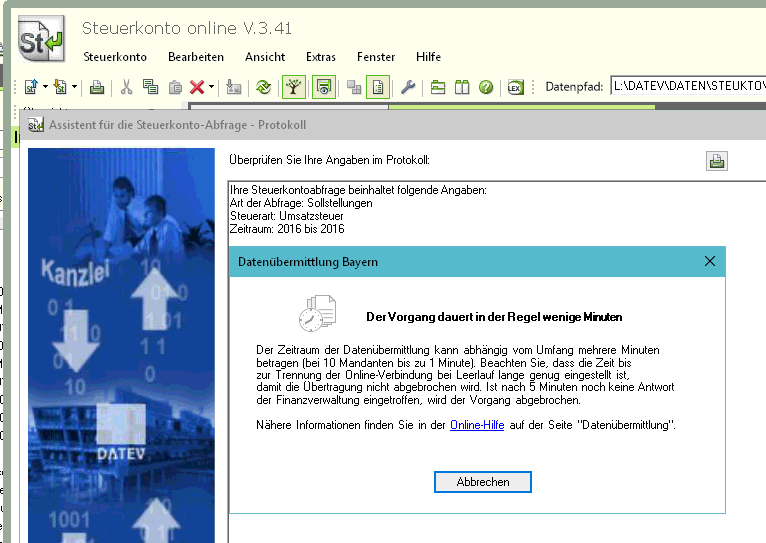Click text 'Art der Abfrage: Sollstellungen'
Screen dimensions: 766x543
pos(301,203)
